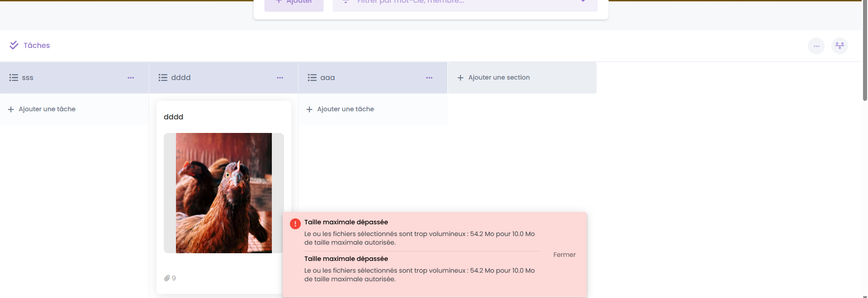The image size is (868, 298).
Task: Click the list icon beside sss
Action: click(14, 78)
